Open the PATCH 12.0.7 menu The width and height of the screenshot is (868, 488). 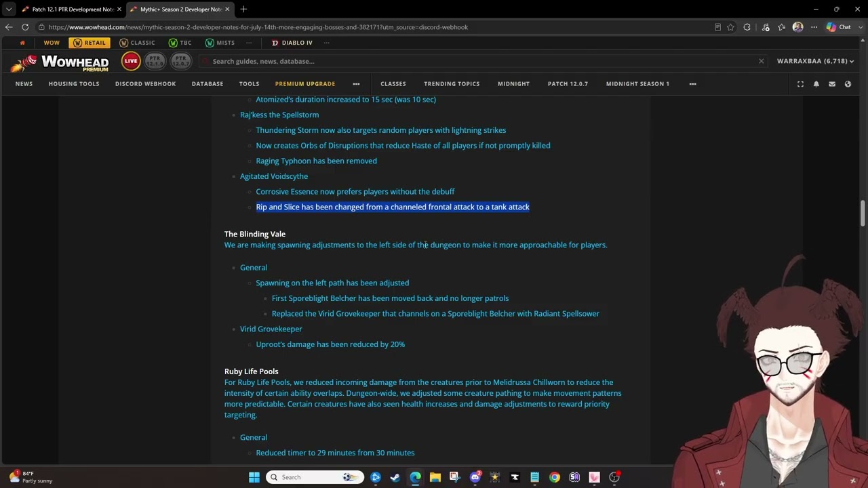[x=568, y=84]
